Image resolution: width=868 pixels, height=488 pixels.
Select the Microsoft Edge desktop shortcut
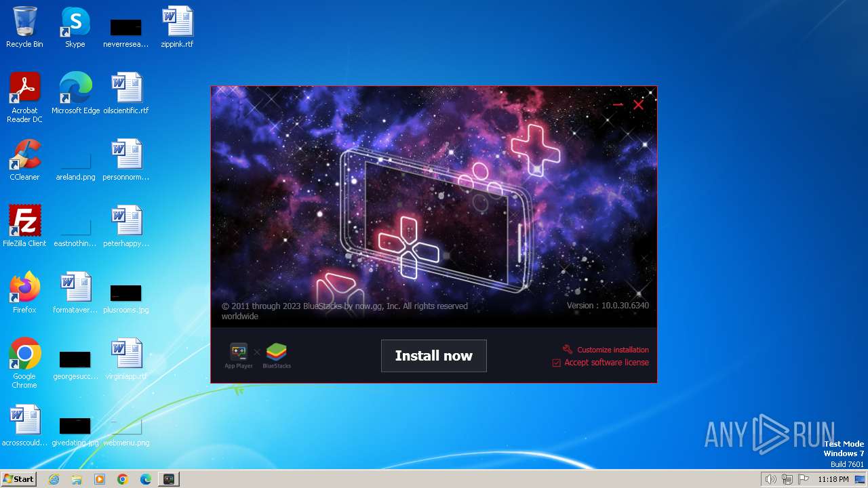(x=75, y=94)
